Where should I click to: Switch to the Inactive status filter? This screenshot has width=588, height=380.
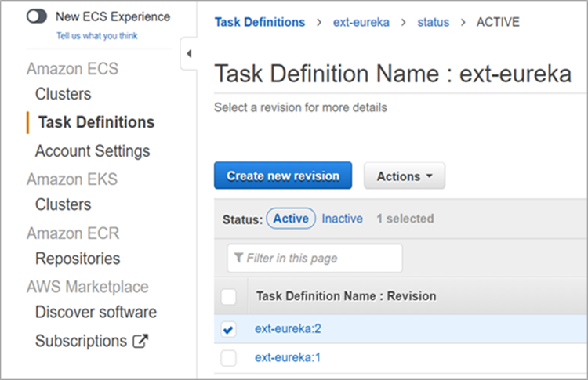[x=342, y=219]
